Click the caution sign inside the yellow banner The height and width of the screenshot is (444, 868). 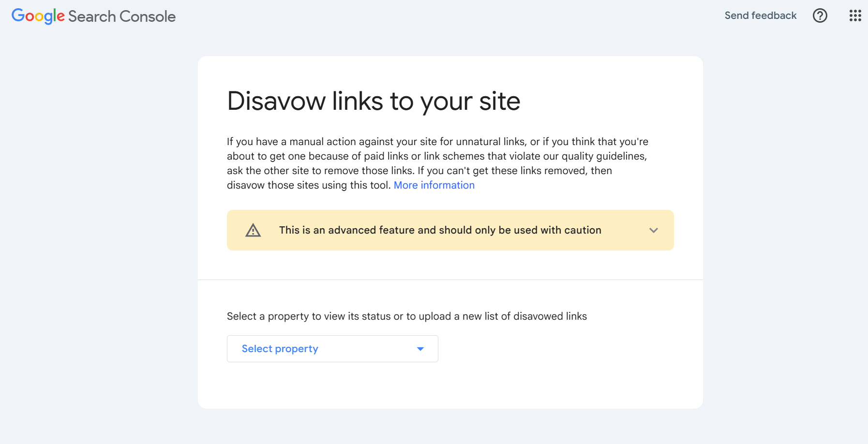pyautogui.click(x=252, y=230)
